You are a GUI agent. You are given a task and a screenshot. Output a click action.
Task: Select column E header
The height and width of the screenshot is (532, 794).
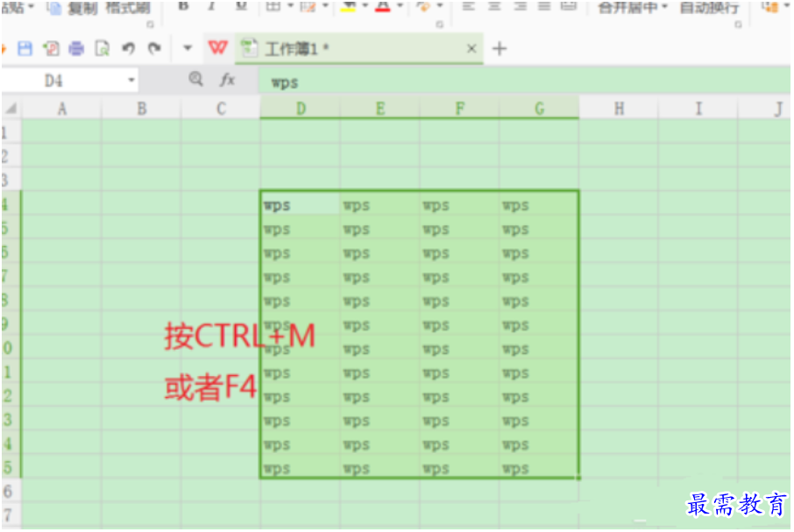click(x=380, y=109)
